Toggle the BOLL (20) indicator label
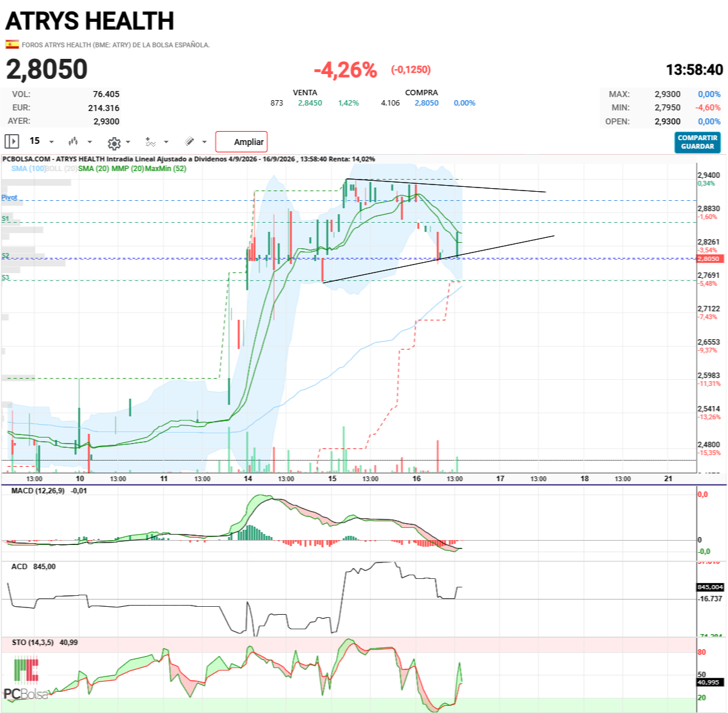This screenshot has width=728, height=713. [61, 168]
